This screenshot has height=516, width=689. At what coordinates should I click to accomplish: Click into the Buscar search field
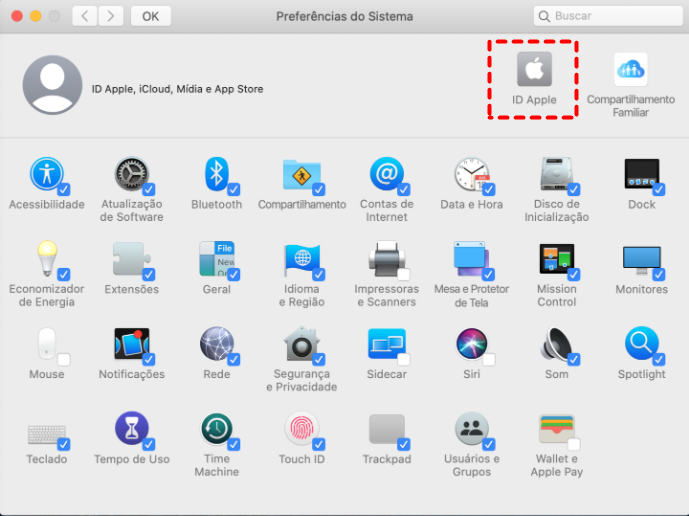click(x=608, y=16)
